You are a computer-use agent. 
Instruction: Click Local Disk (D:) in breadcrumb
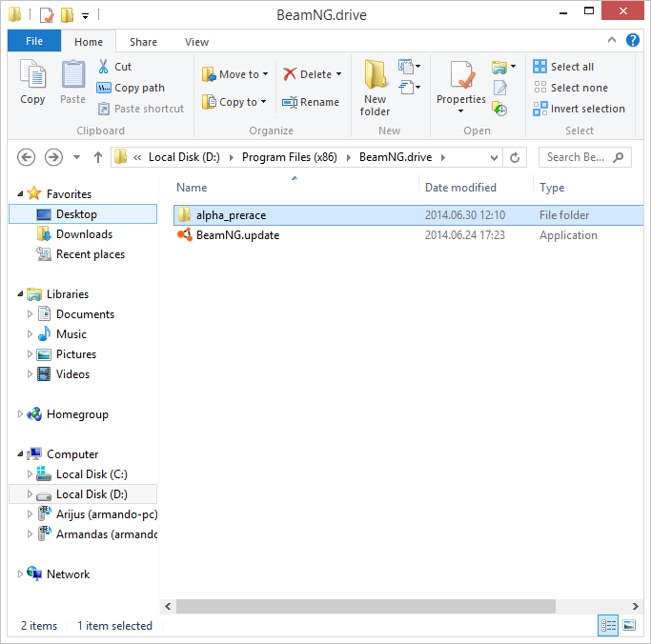click(184, 157)
